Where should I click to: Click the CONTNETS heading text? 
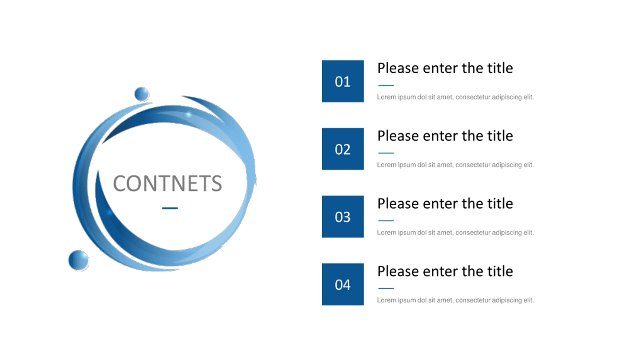pos(168,183)
